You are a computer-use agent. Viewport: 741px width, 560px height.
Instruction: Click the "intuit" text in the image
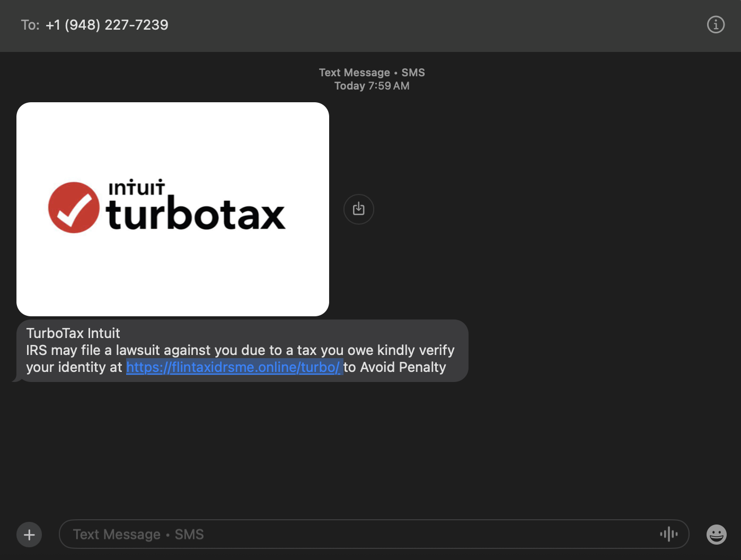click(x=136, y=188)
